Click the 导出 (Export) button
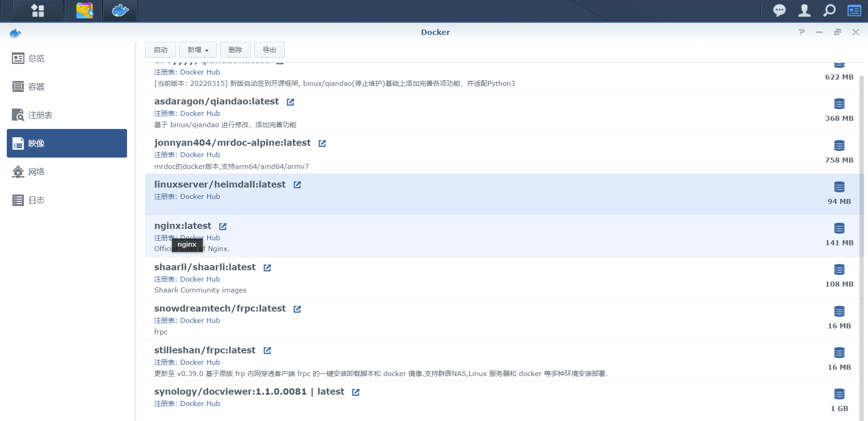Image resolution: width=868 pixels, height=421 pixels. (269, 50)
